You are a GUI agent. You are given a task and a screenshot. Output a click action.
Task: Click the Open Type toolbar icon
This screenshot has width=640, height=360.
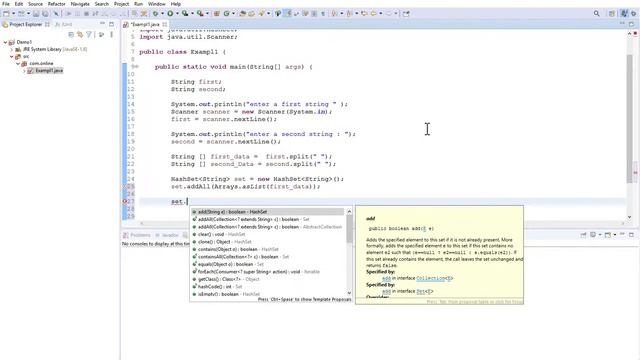[x=242, y=13]
